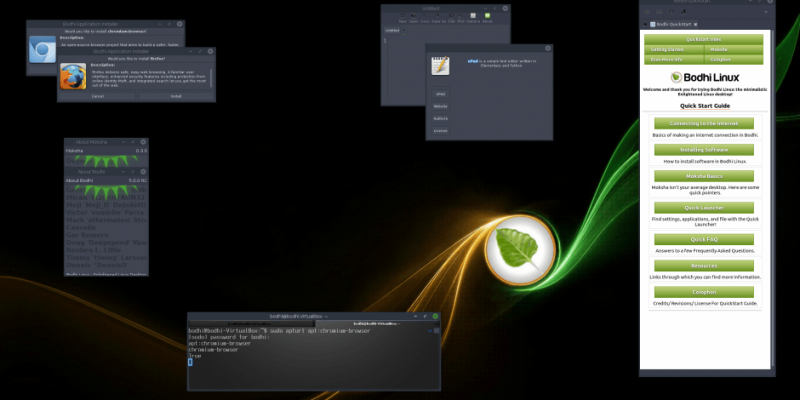Click the terminal command line cursor
Image resolution: width=800 pixels, height=400 pixels.
click(190, 362)
